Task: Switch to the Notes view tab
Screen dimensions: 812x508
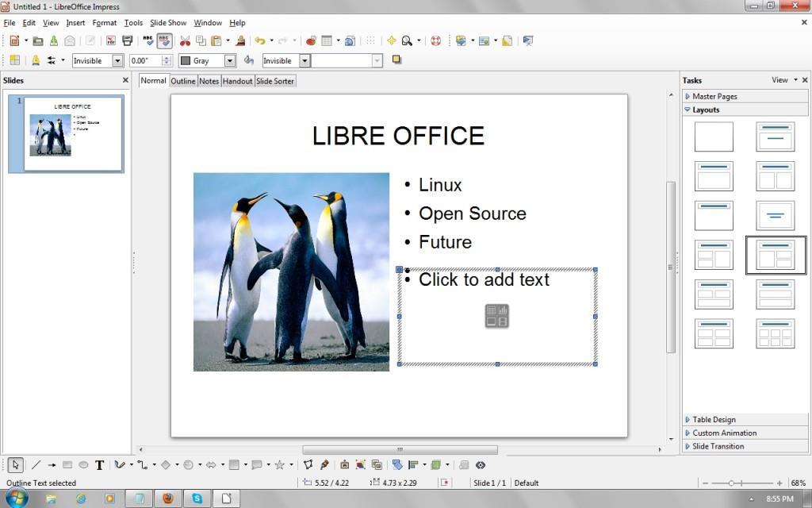Action: coord(209,81)
